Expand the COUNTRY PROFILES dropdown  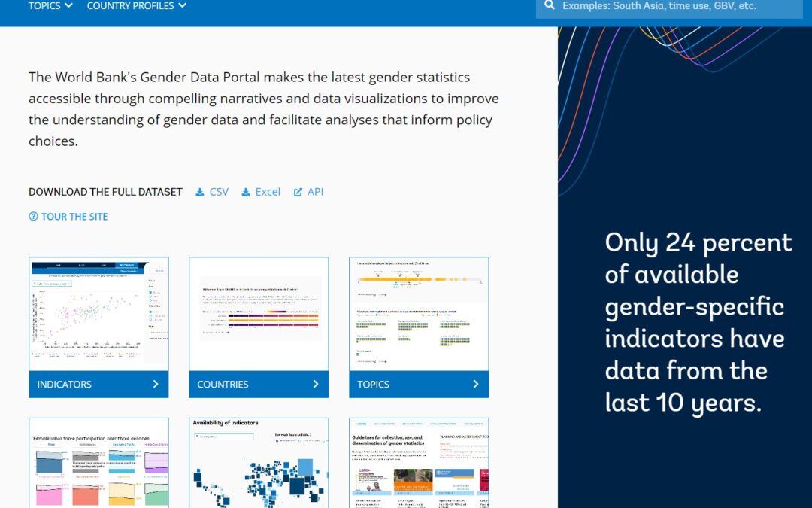(x=137, y=6)
